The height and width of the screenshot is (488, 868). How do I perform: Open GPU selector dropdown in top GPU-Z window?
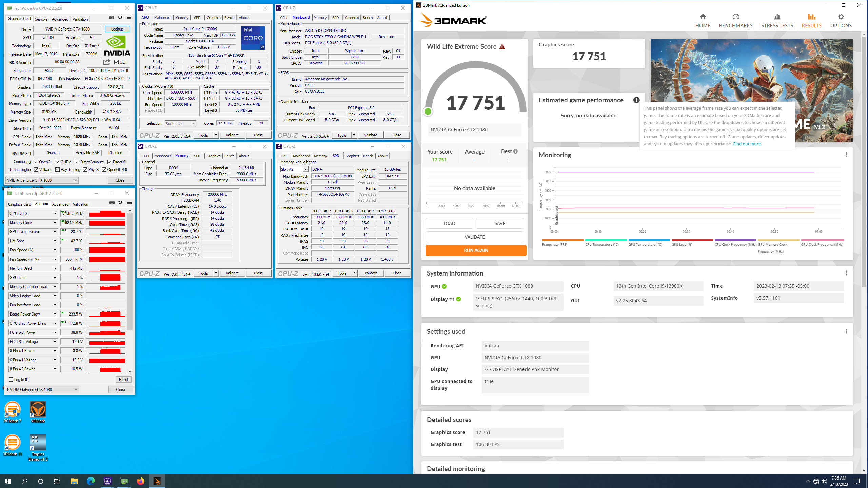click(42, 180)
